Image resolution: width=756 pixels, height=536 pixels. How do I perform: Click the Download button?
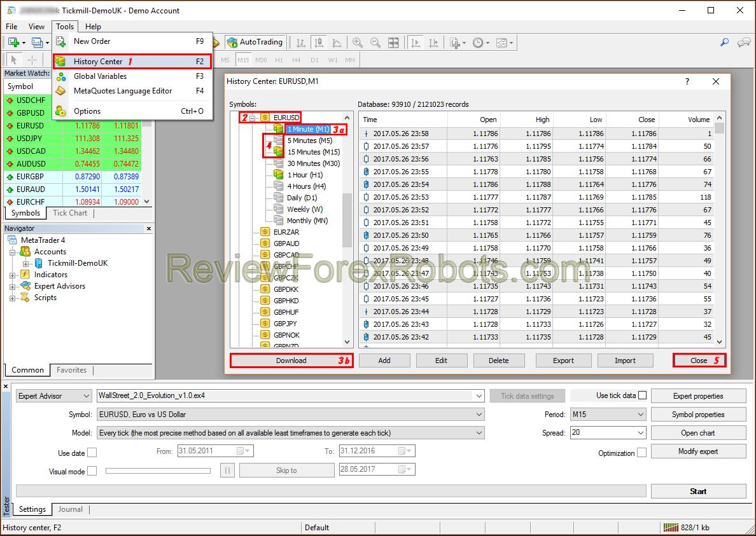[x=291, y=361]
